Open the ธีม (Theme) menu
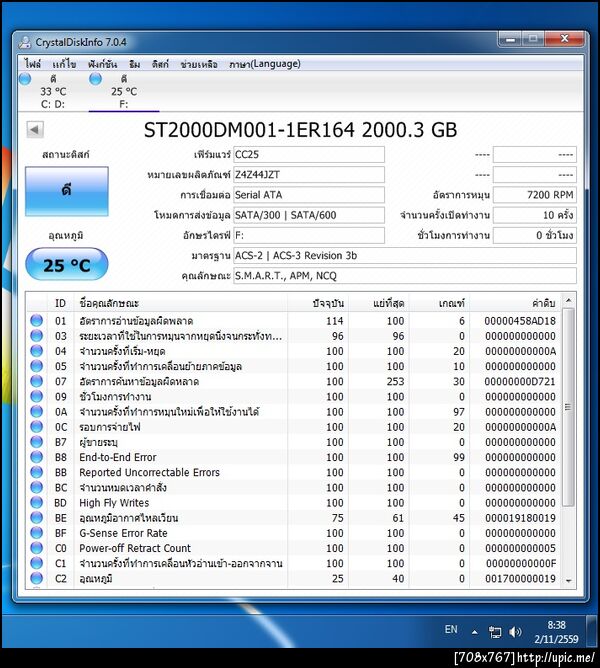Viewport: 600px width, 668px height. (x=134, y=64)
